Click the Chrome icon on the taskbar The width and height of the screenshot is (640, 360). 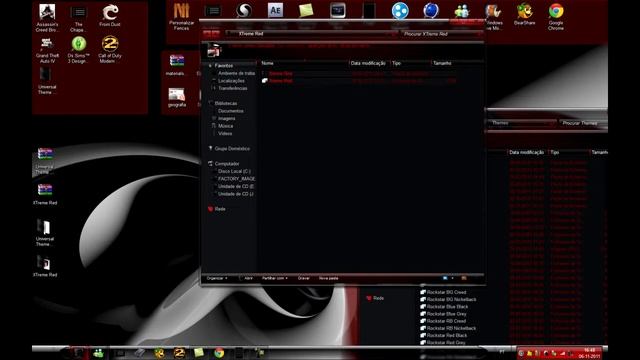[219, 353]
